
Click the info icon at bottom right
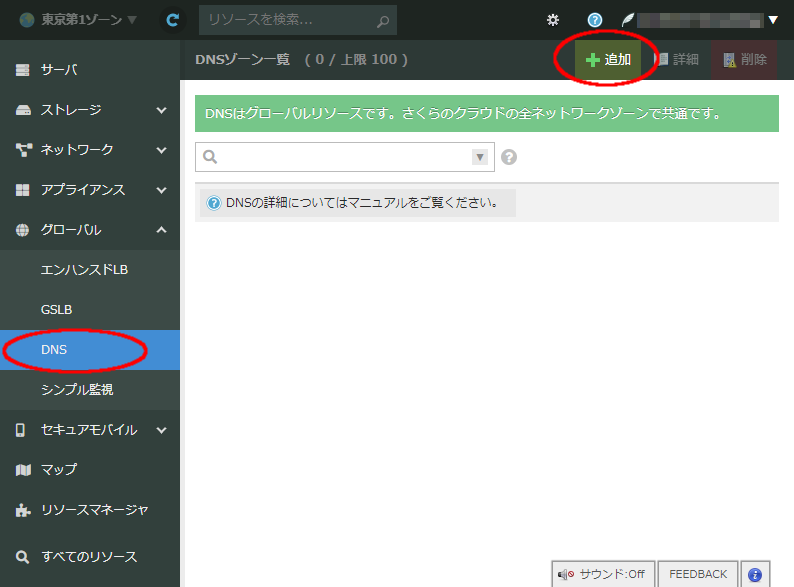(755, 574)
